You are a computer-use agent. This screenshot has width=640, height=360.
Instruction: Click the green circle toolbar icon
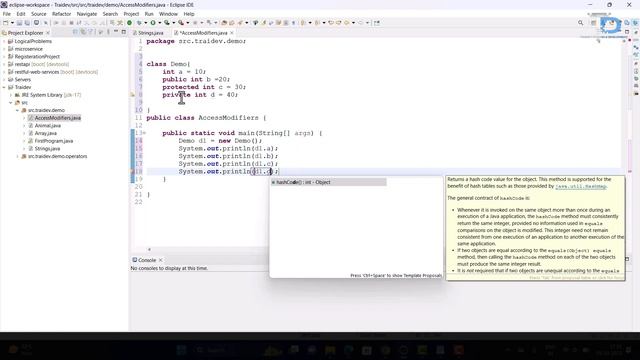pos(129,23)
